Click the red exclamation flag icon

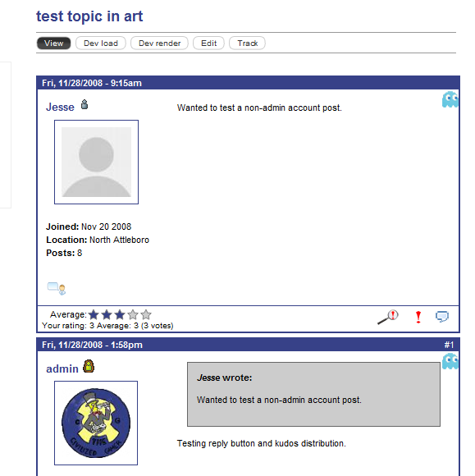418,317
